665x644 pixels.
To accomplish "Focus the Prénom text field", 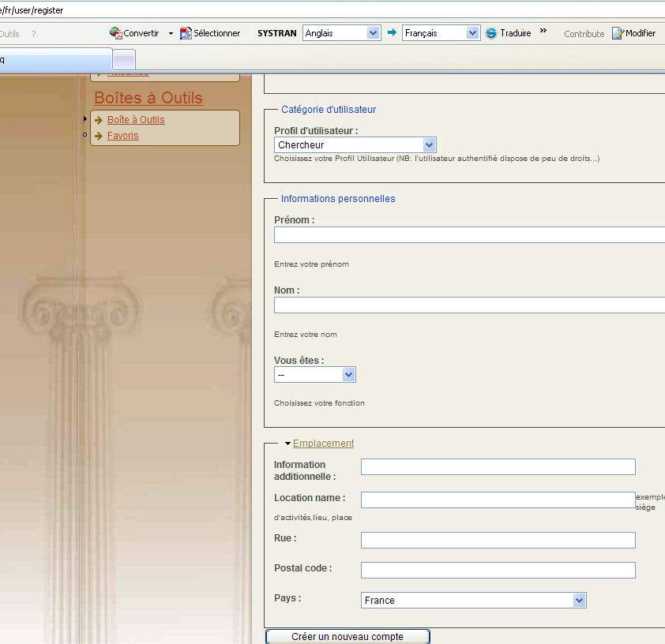I will tap(469, 234).
